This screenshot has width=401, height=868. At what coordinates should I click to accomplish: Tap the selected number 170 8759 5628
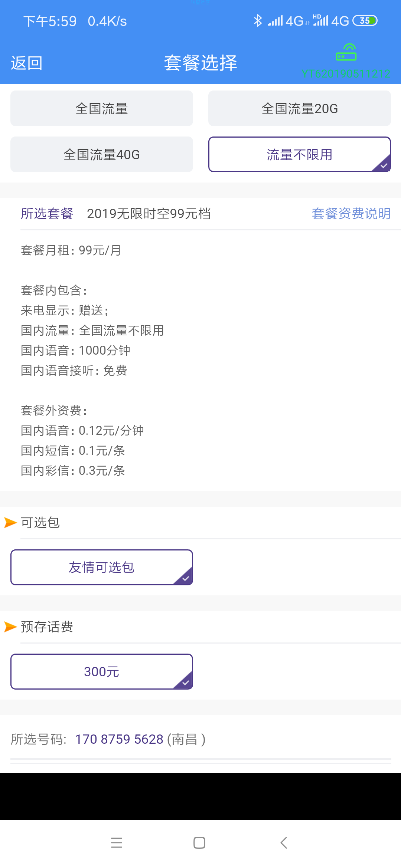click(119, 739)
